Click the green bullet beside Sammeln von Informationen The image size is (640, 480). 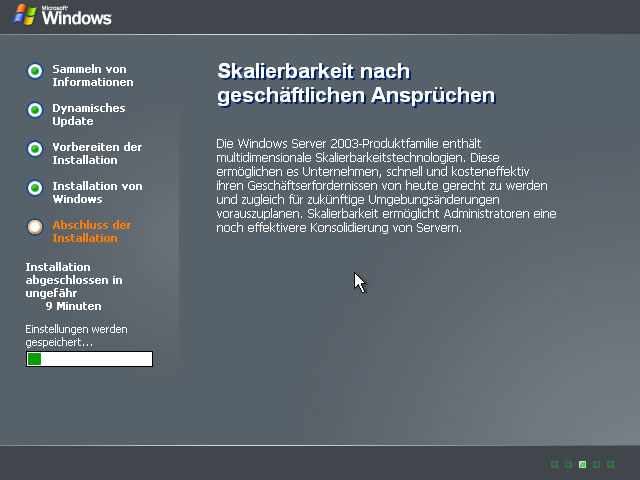coord(35,71)
